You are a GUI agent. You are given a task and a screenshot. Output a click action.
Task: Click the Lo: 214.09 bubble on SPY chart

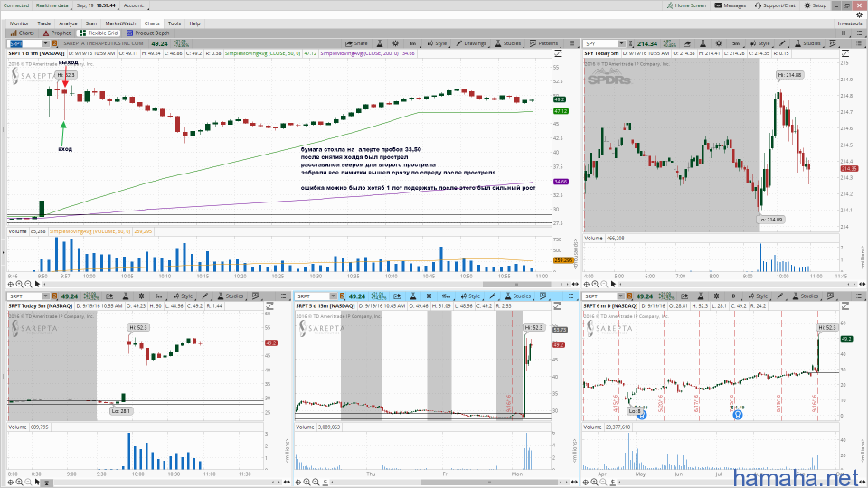coord(770,220)
